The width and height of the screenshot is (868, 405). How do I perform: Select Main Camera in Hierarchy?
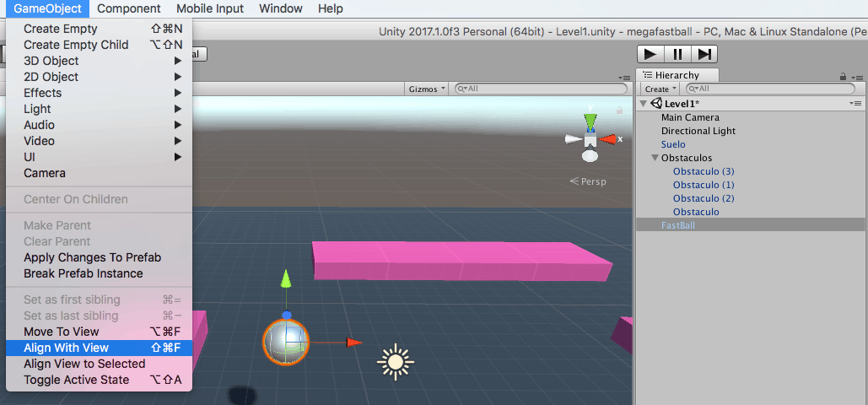(690, 117)
